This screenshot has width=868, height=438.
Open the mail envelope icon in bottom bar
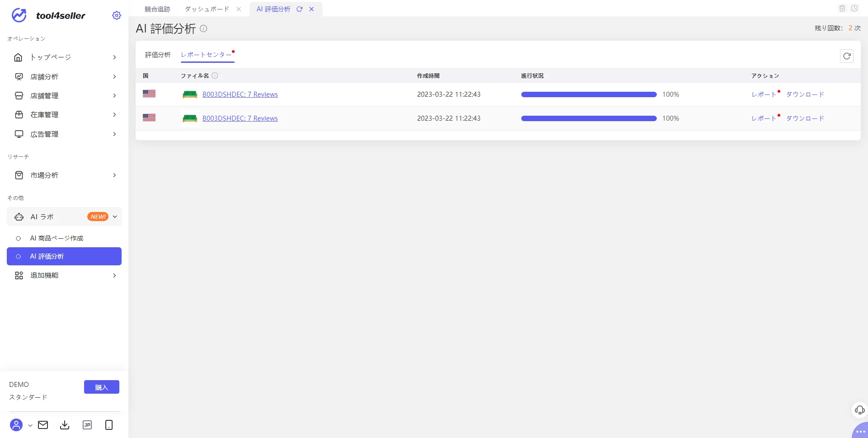coord(43,425)
